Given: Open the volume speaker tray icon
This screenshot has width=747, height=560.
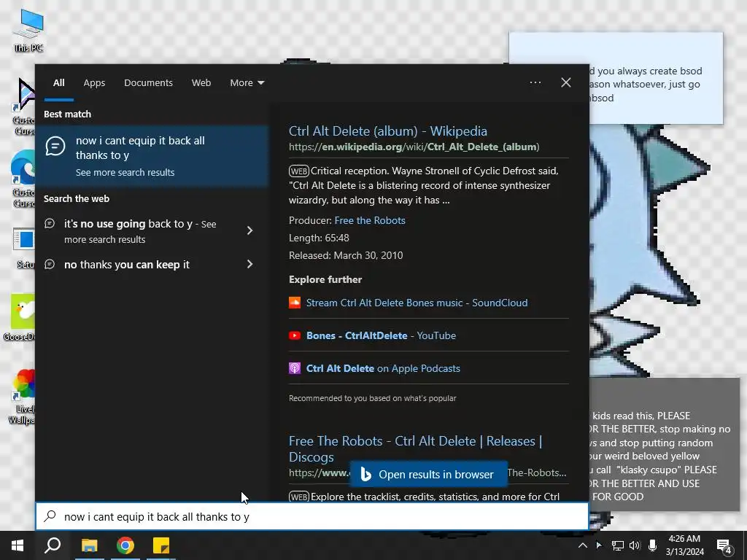Looking at the screenshot, I should pyautogui.click(x=635, y=545).
